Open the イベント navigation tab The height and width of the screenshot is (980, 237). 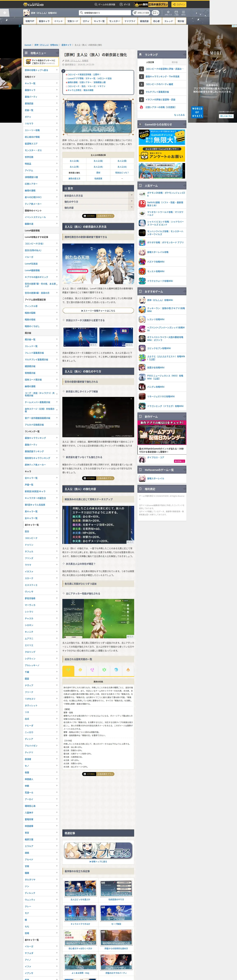[58, 21]
